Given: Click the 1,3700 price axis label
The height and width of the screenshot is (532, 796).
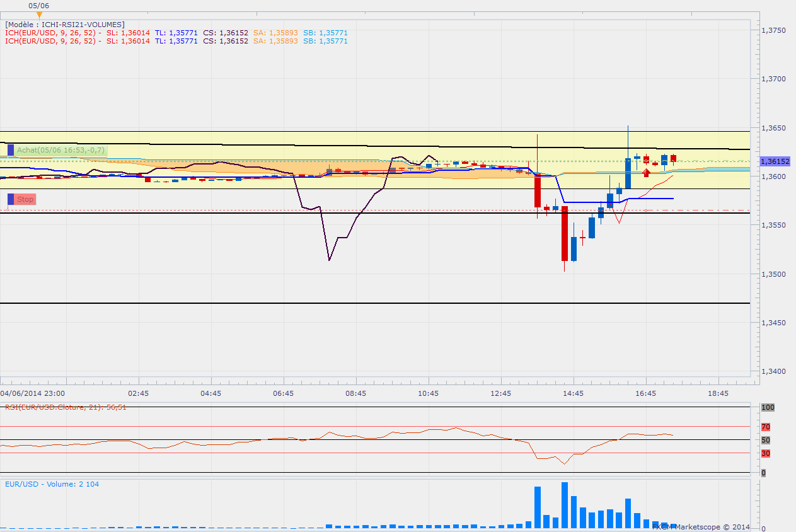Looking at the screenshot, I should (x=773, y=79).
